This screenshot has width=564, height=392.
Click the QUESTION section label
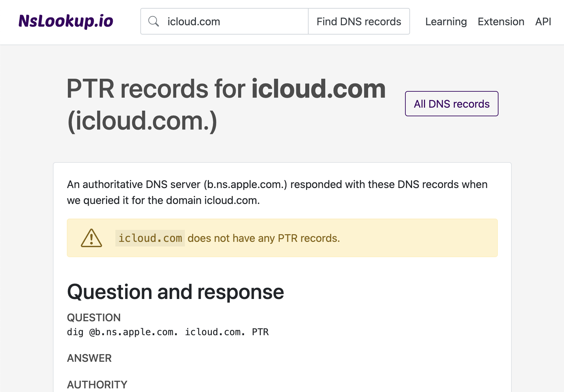(94, 318)
